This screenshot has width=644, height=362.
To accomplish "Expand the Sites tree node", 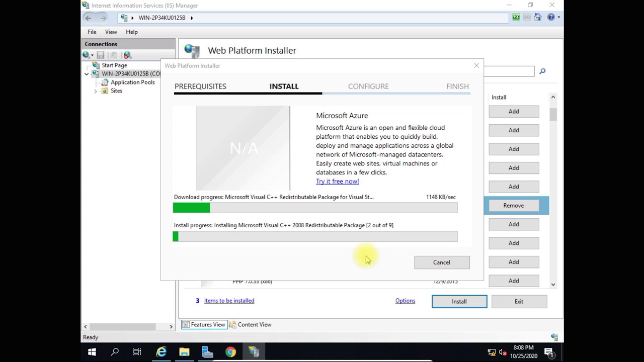I will click(96, 91).
